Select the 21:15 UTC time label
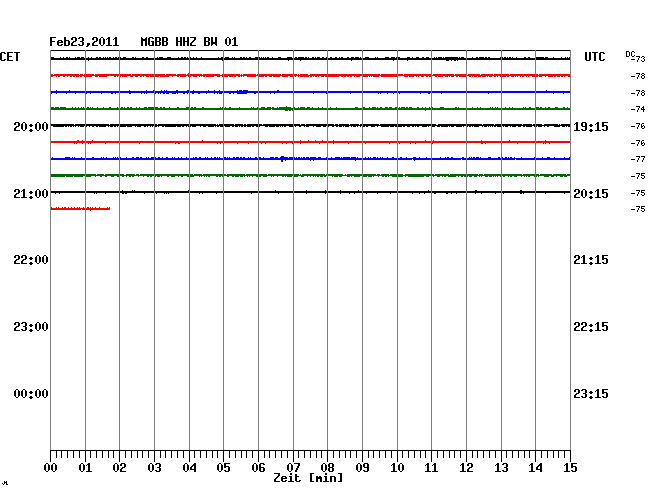The height and width of the screenshot is (494, 650). (x=591, y=260)
